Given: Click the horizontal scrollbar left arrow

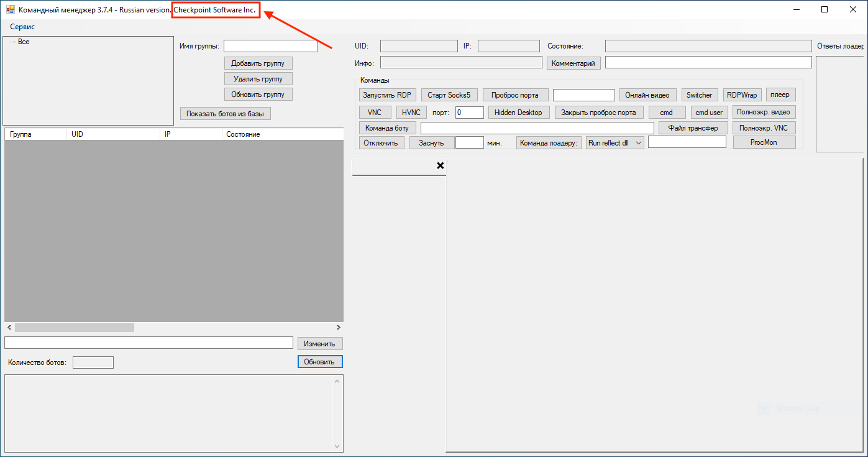Looking at the screenshot, I should click(x=9, y=327).
